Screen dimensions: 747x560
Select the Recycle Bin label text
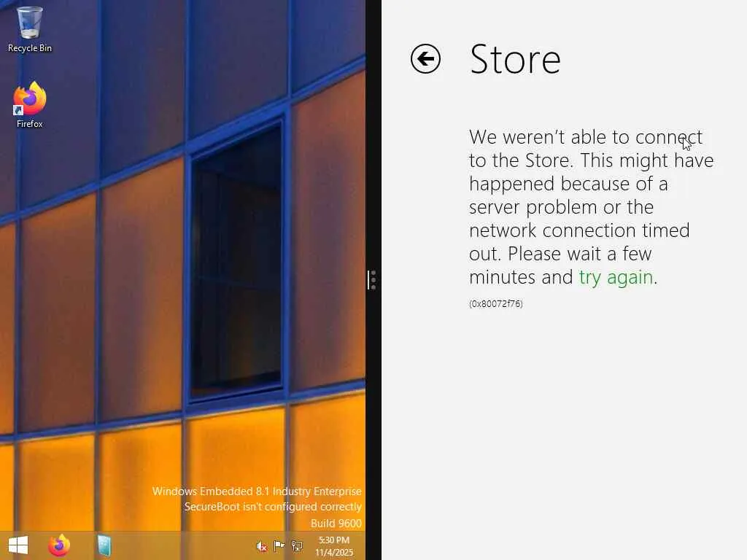(x=29, y=48)
